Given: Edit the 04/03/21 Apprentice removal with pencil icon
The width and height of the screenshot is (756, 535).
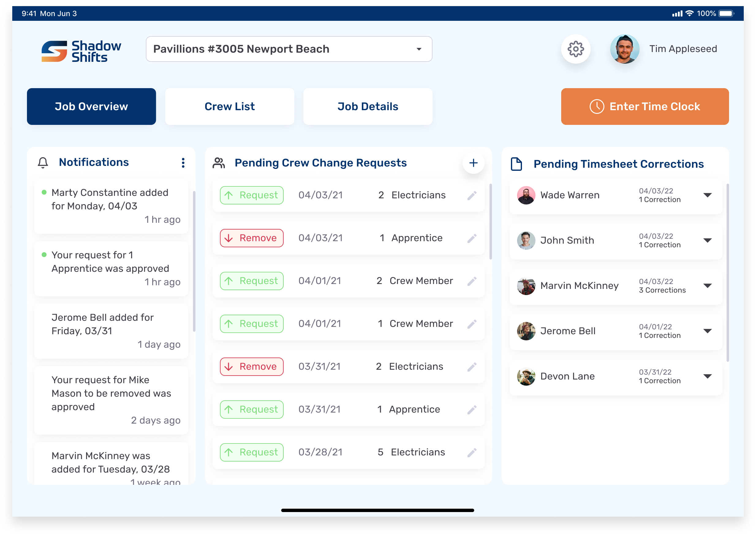Looking at the screenshot, I should [x=472, y=238].
